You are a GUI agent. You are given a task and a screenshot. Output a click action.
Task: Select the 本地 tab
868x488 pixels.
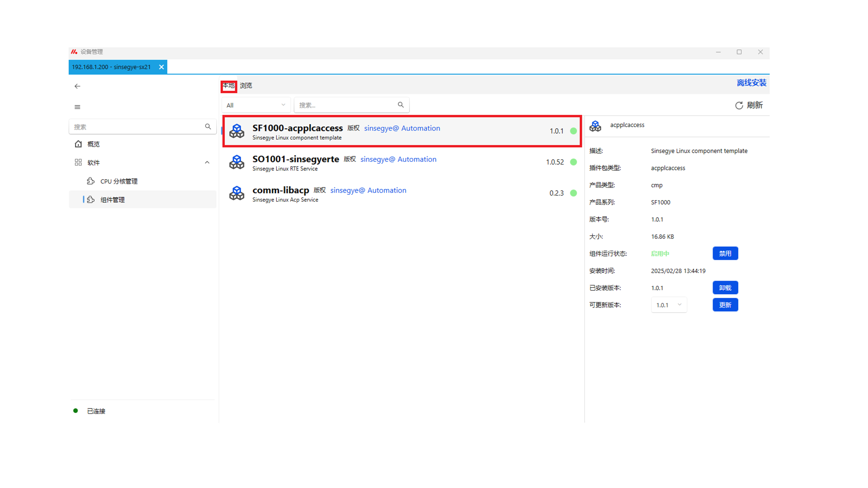[229, 85]
